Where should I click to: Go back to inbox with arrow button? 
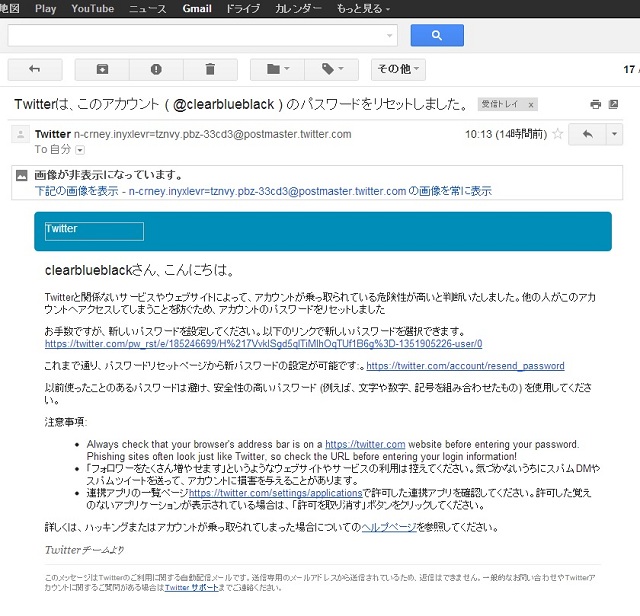35,69
